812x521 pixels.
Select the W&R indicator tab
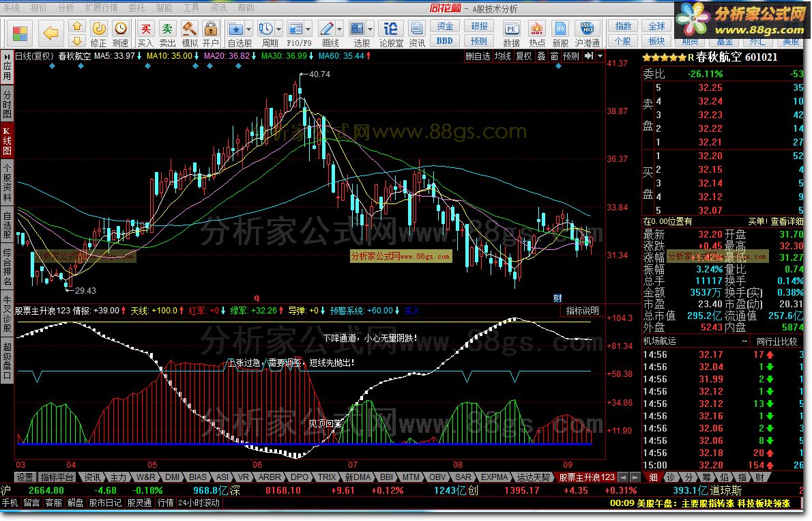pyautogui.click(x=145, y=477)
